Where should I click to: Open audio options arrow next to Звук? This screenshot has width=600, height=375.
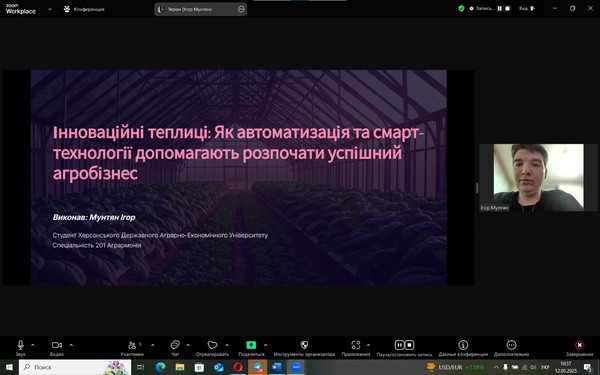(x=33, y=345)
